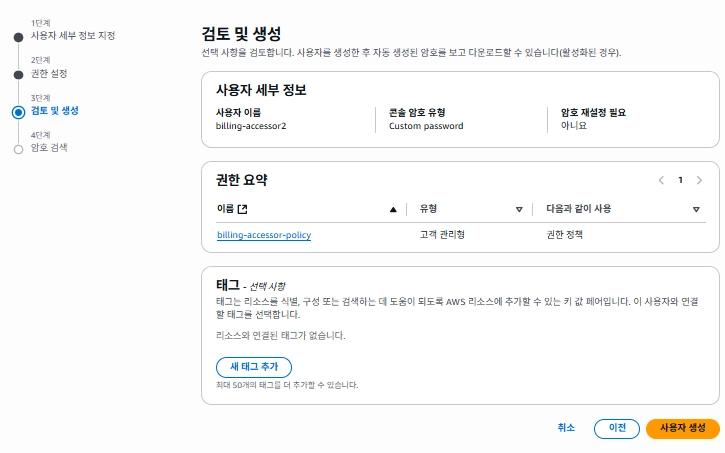Click the 2단계 step circle indicator
This screenshot has height=453, width=725.
[x=18, y=74]
